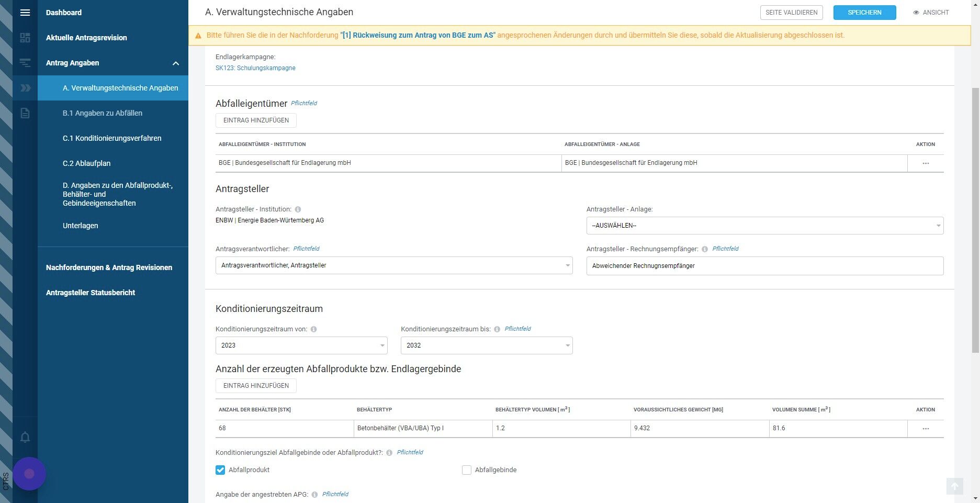Click the Rechnungsempfänger input field
This screenshot has width=980, height=503.
764,266
